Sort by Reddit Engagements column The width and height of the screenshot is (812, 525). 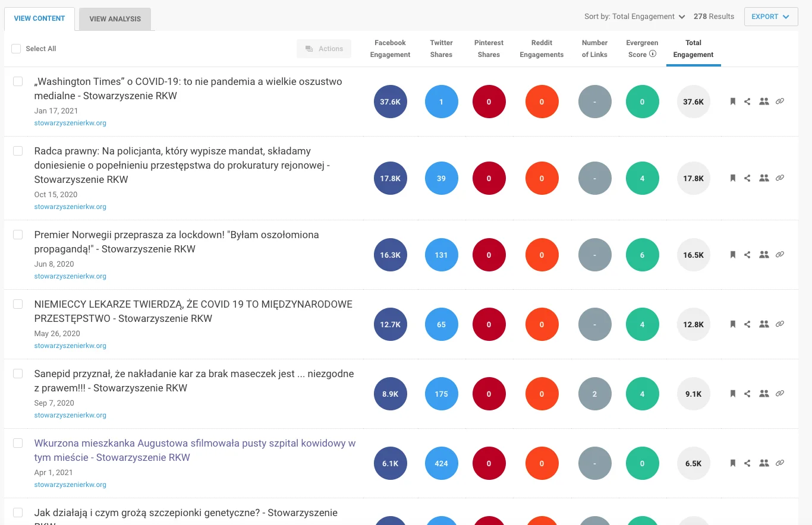[542, 49]
